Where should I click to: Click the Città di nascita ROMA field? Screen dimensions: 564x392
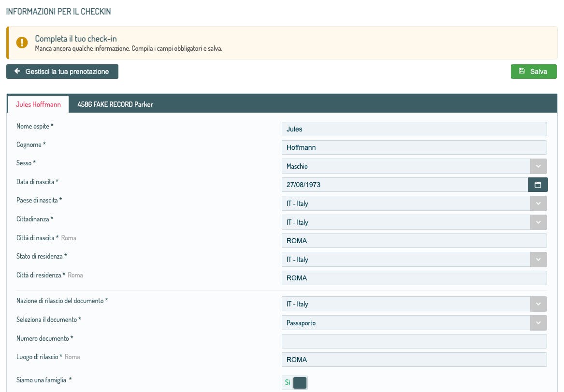(414, 241)
